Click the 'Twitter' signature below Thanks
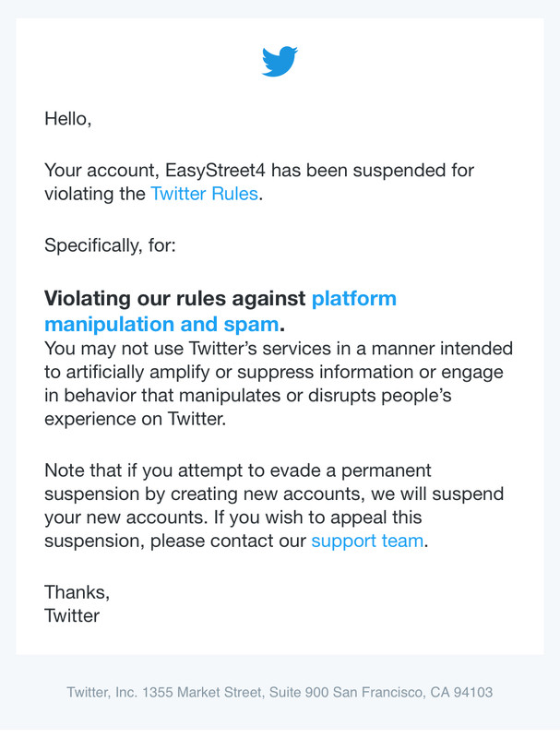The width and height of the screenshot is (560, 738). coord(72,615)
